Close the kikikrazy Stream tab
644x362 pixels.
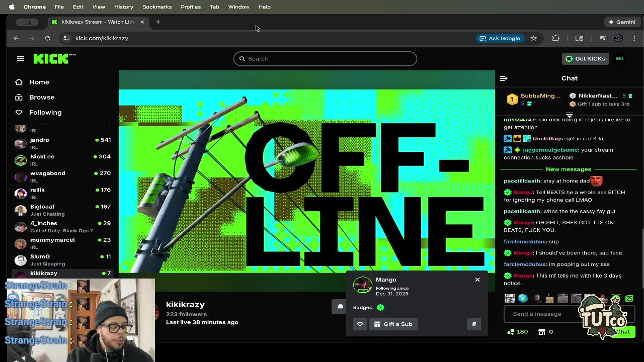(142, 22)
